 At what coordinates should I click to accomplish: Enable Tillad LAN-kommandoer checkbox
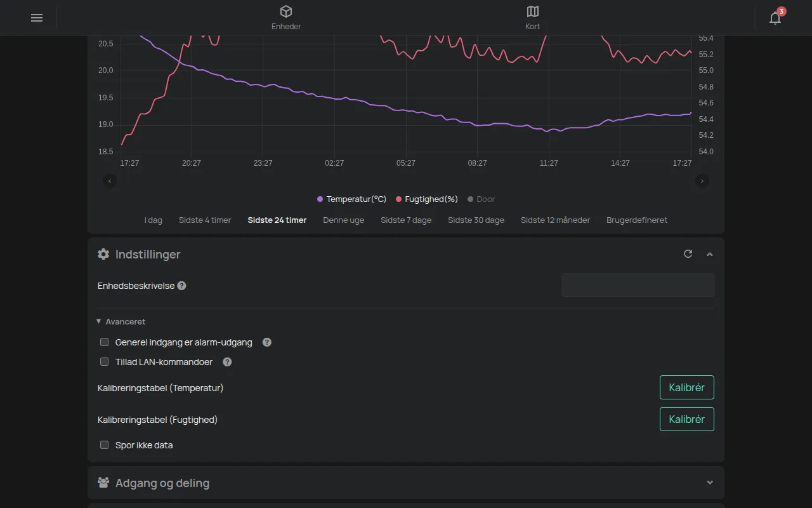click(105, 362)
